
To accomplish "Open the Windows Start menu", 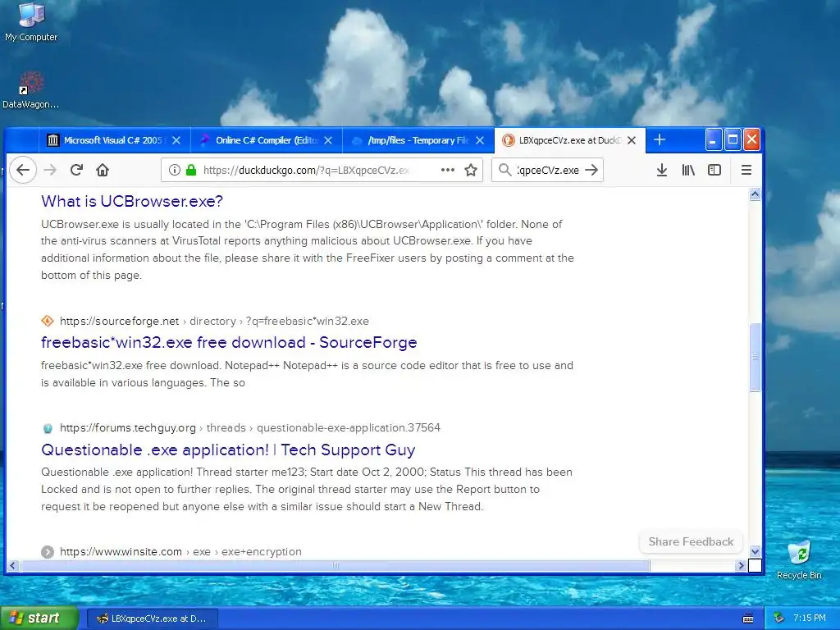I will coord(39,619).
